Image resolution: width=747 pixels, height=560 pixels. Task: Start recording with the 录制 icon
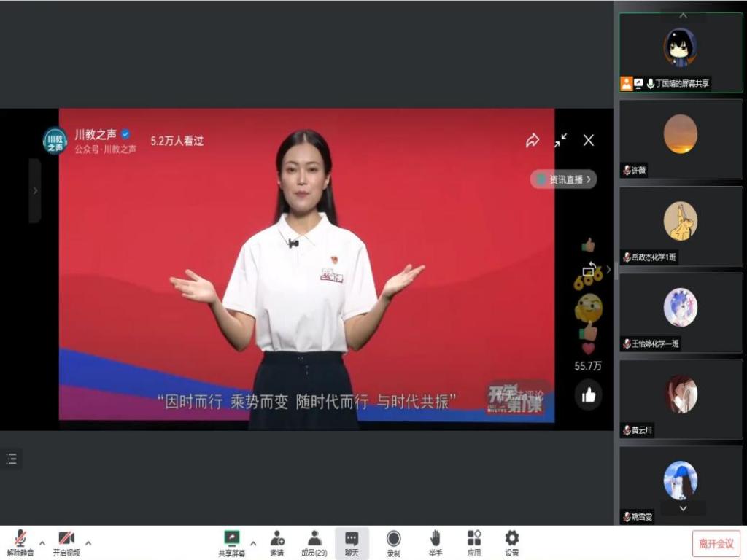point(394,542)
